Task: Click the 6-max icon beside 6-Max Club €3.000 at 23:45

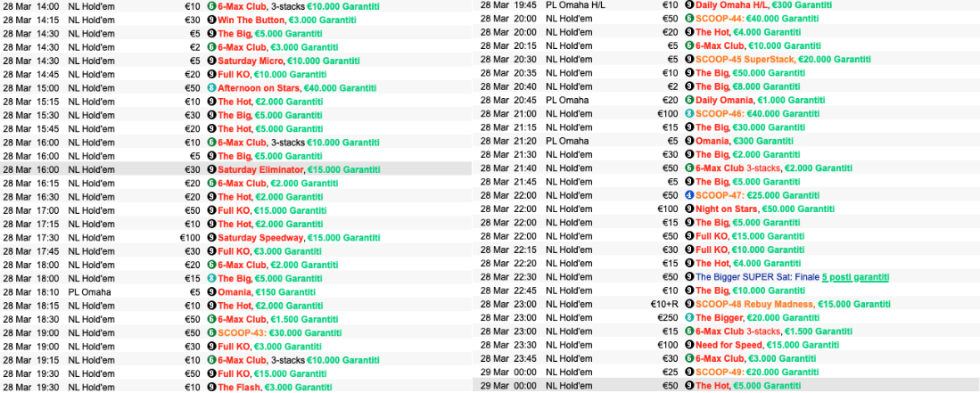Action: coord(689,358)
